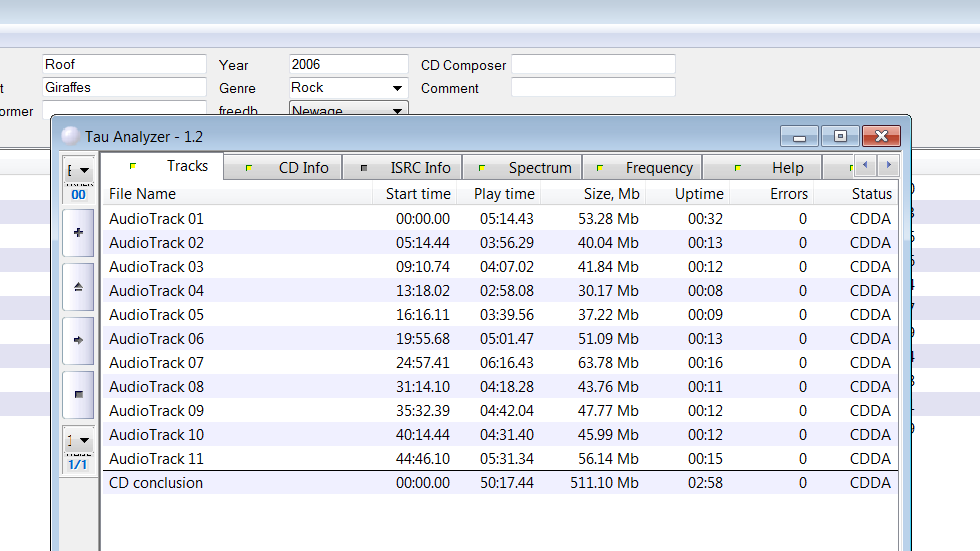Select the AudioTrack 04 row

coord(500,290)
